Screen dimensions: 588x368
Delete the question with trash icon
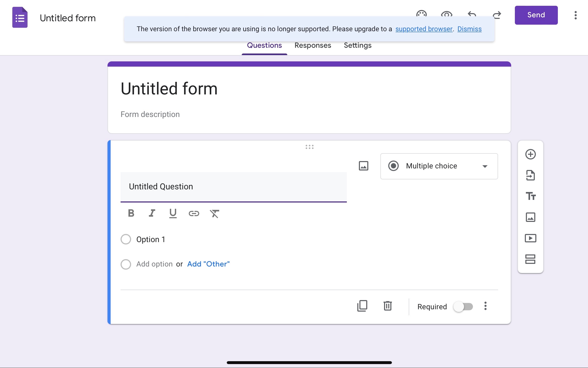[388, 306]
